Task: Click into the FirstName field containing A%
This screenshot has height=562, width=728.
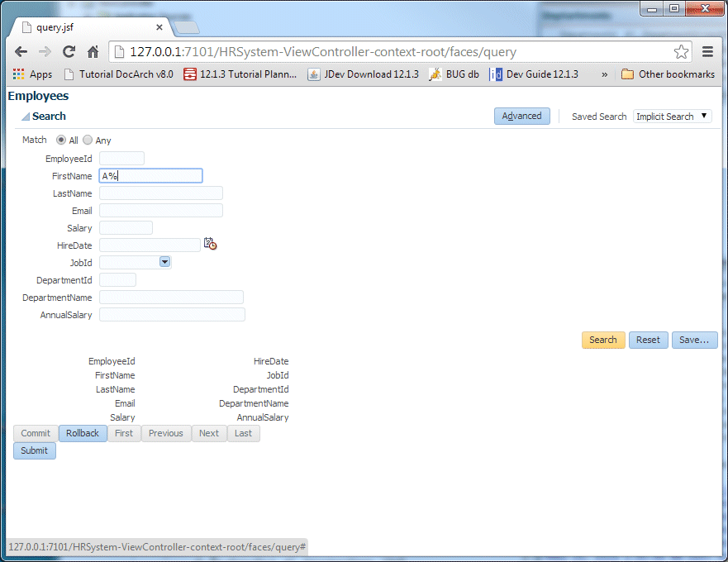Action: [x=151, y=175]
